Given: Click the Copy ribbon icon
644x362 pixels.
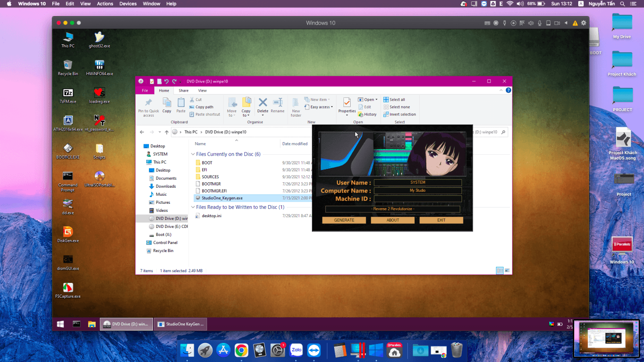Looking at the screenshot, I should [167, 105].
